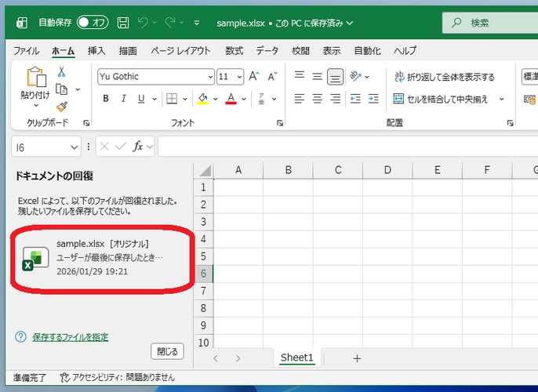Switch to the データ (Data) tab

267,51
